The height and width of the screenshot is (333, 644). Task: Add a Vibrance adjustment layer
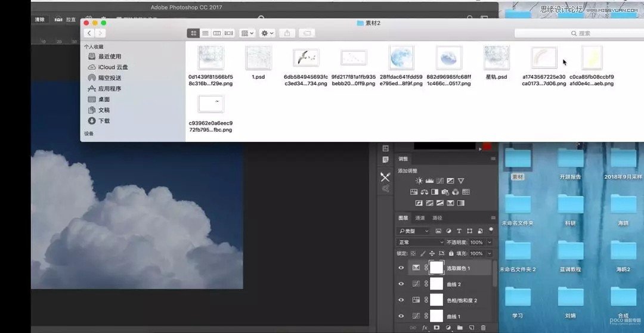click(461, 181)
